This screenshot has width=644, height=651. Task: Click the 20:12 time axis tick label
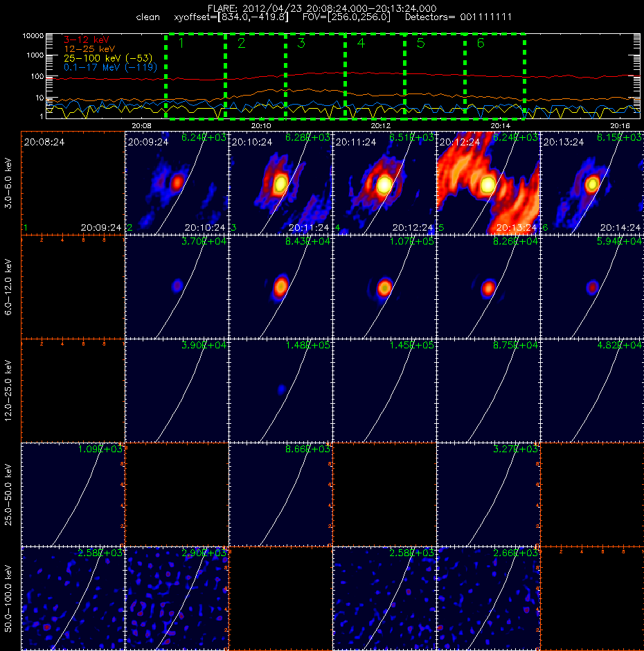tap(381, 126)
